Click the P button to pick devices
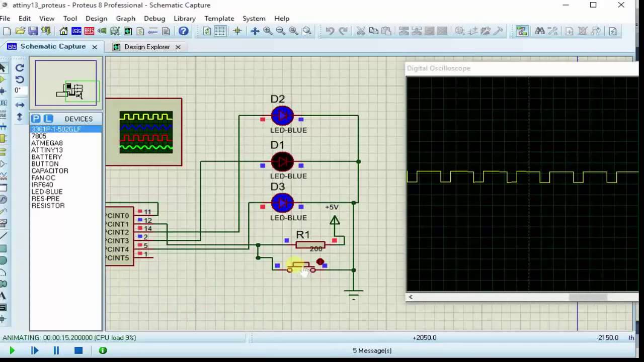 pos(35,119)
